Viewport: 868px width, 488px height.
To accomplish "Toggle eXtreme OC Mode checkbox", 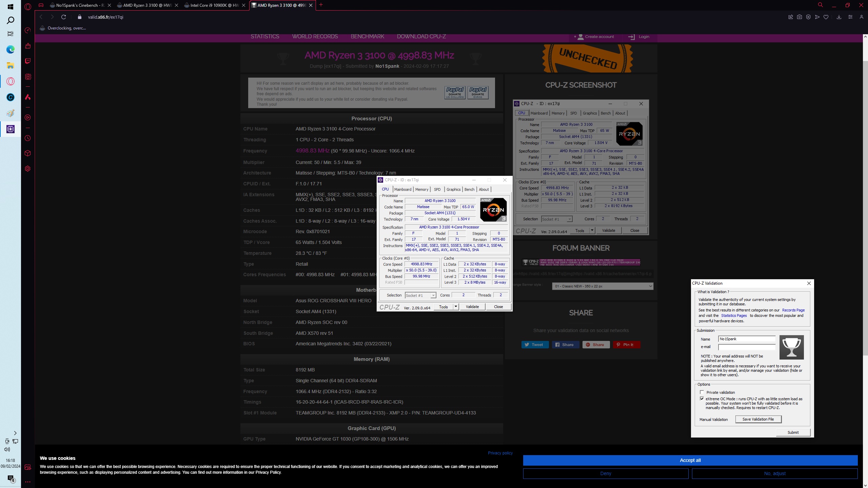I will (702, 399).
